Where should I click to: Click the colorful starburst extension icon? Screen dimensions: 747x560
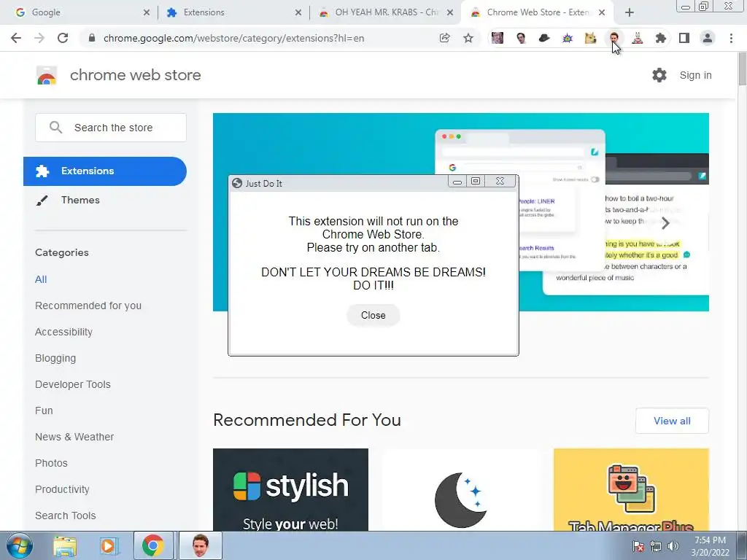(x=568, y=38)
